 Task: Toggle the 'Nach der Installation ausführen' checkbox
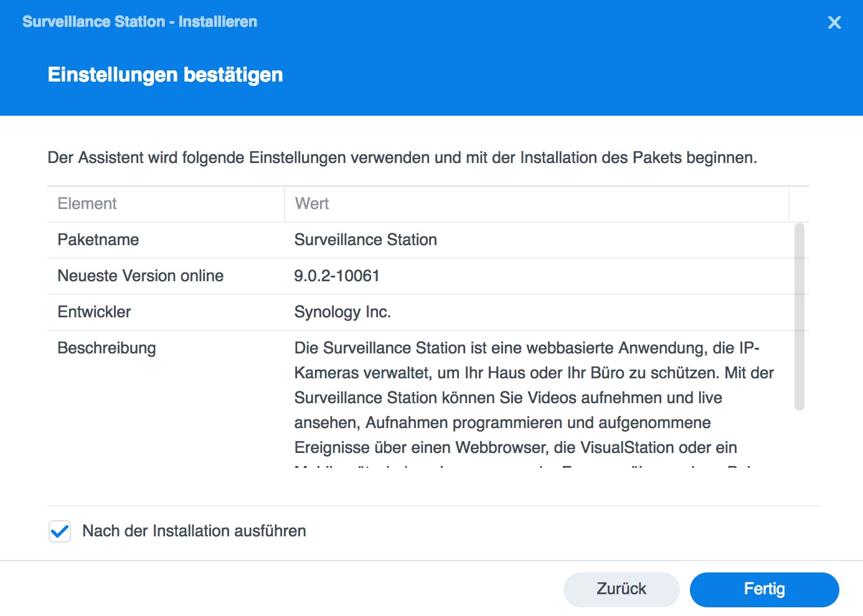[x=60, y=531]
